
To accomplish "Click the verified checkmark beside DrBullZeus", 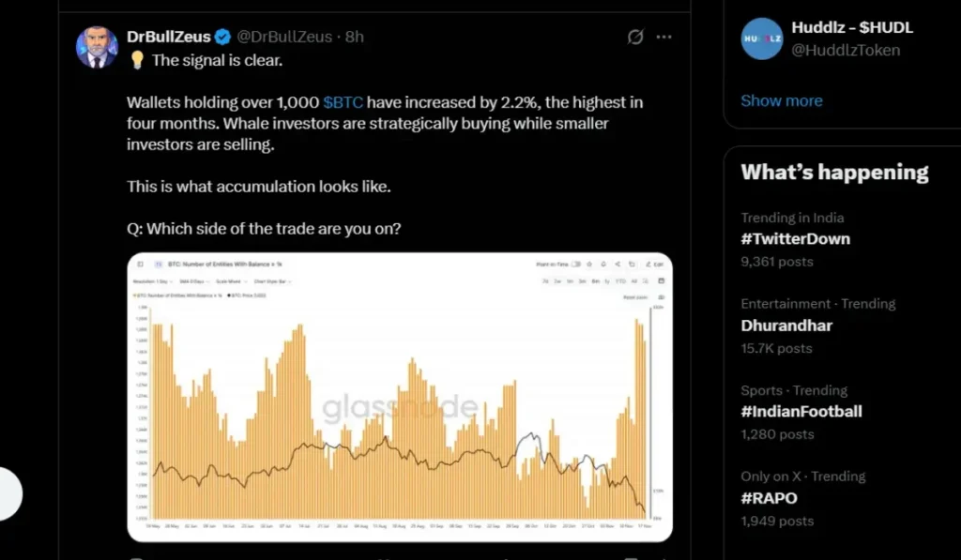I will 221,38.
